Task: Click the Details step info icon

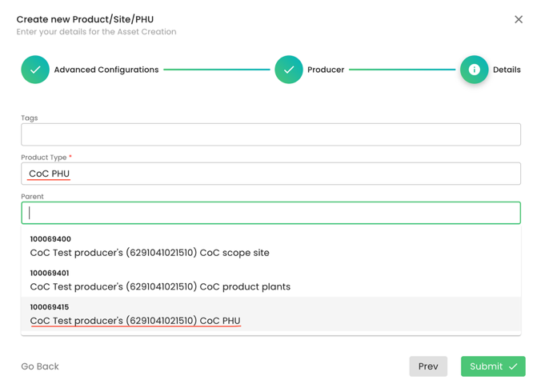Action: [474, 70]
